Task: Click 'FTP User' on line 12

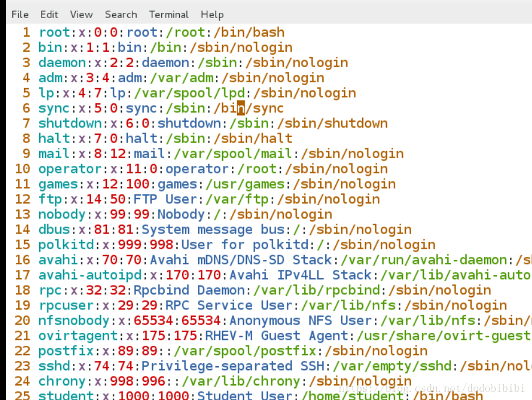Action: click(x=166, y=199)
